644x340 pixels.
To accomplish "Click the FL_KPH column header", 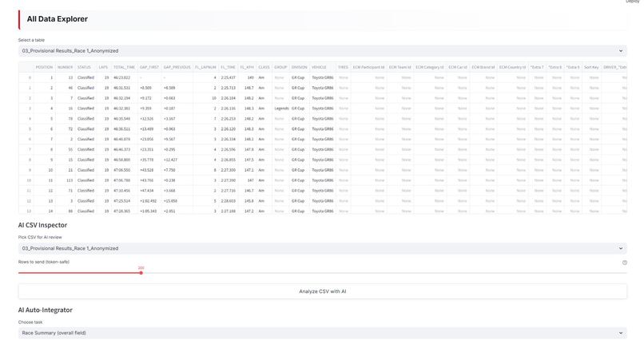I will click(247, 67).
